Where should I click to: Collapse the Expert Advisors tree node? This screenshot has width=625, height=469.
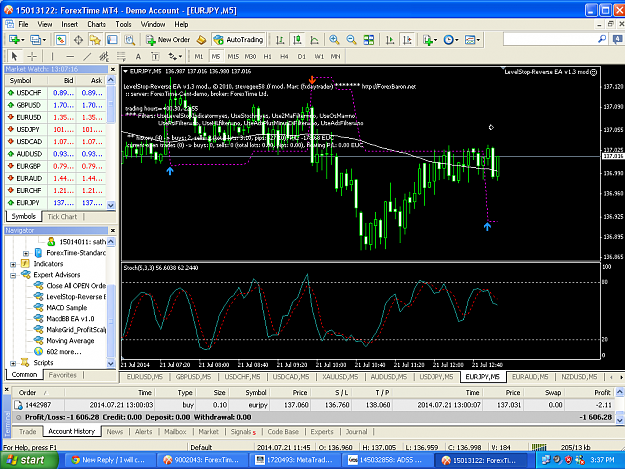point(13,275)
